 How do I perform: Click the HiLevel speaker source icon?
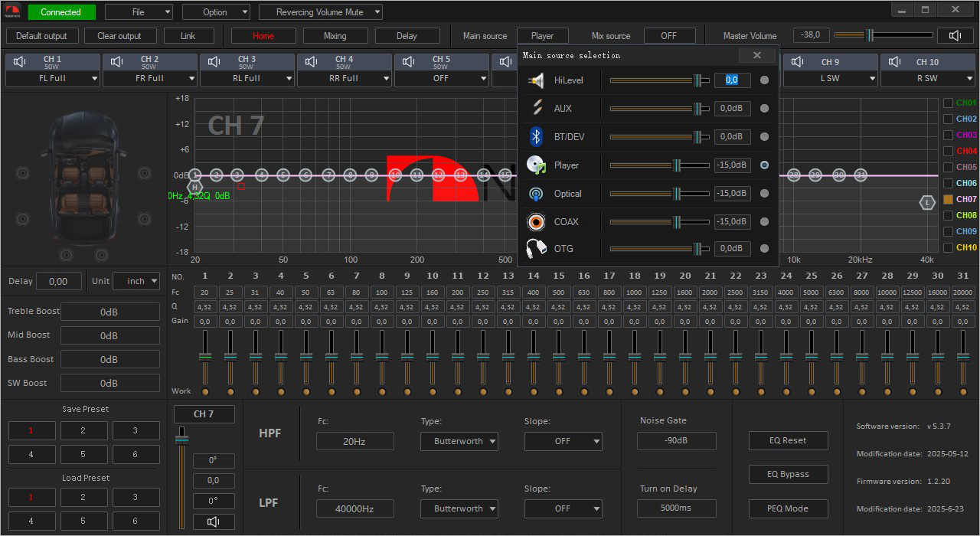tap(537, 80)
